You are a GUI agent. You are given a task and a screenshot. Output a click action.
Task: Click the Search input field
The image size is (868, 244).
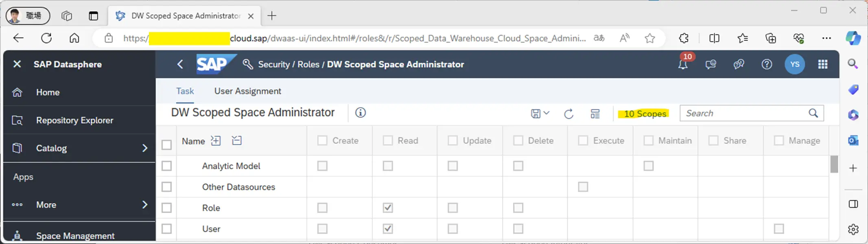746,113
